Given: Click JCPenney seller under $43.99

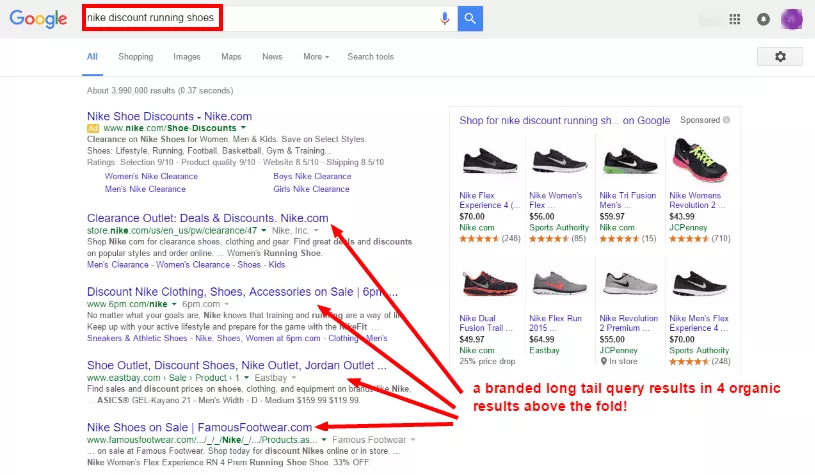Looking at the screenshot, I should click(688, 228).
